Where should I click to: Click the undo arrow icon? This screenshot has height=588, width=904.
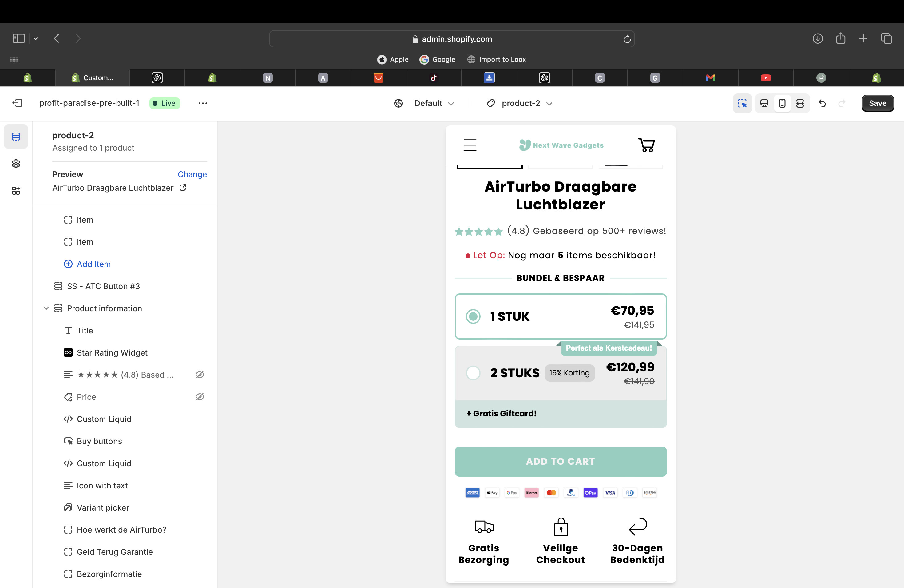822,103
